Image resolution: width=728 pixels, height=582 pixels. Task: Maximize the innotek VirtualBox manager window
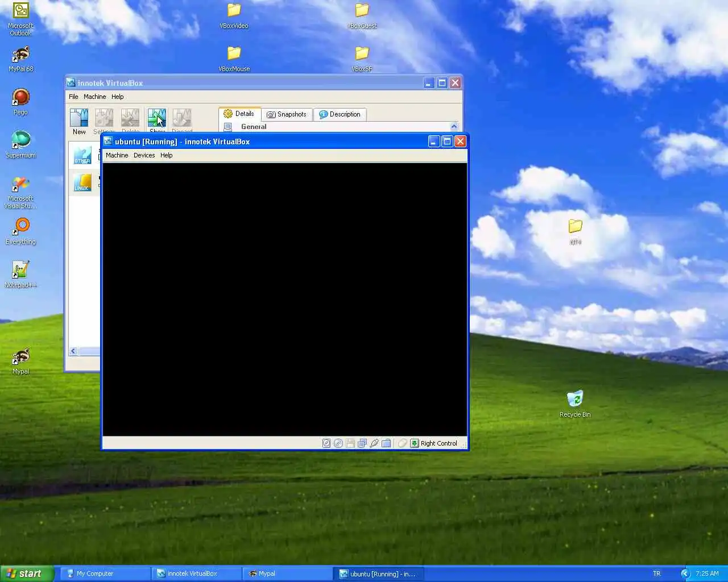442,83
